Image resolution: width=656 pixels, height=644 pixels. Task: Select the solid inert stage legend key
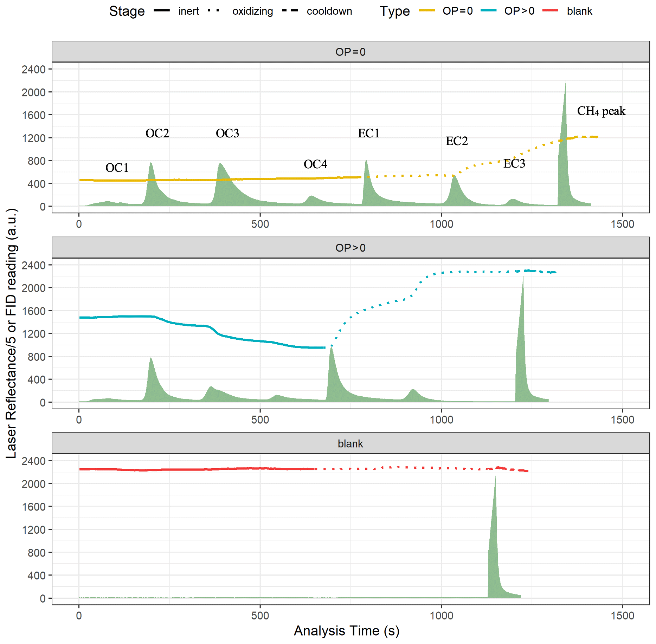(162, 11)
